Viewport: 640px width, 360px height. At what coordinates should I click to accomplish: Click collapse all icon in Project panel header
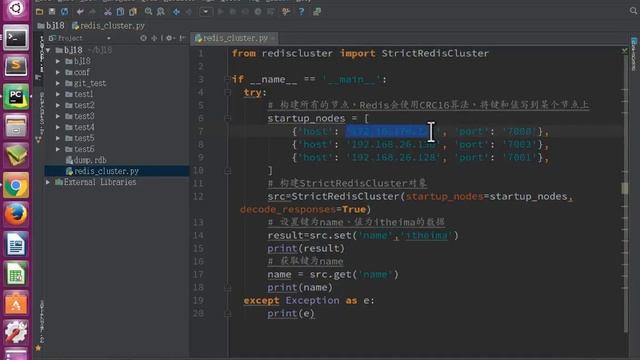click(155, 38)
